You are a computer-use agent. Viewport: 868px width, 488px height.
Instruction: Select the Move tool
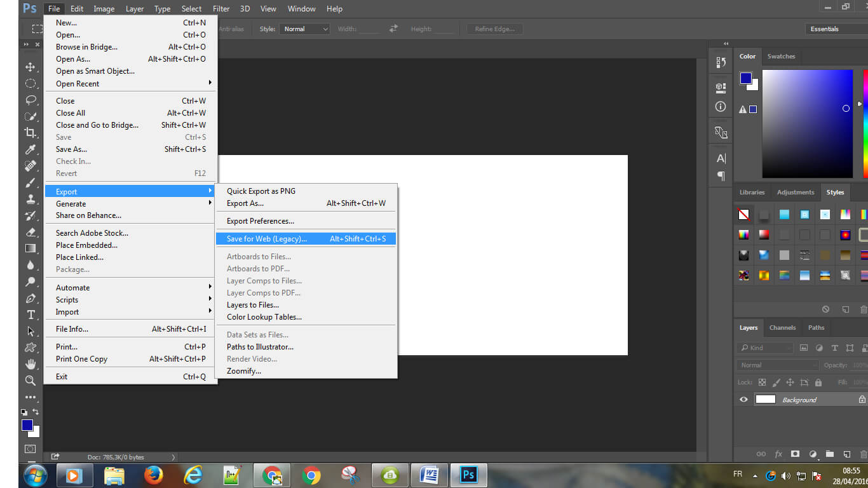click(x=30, y=67)
